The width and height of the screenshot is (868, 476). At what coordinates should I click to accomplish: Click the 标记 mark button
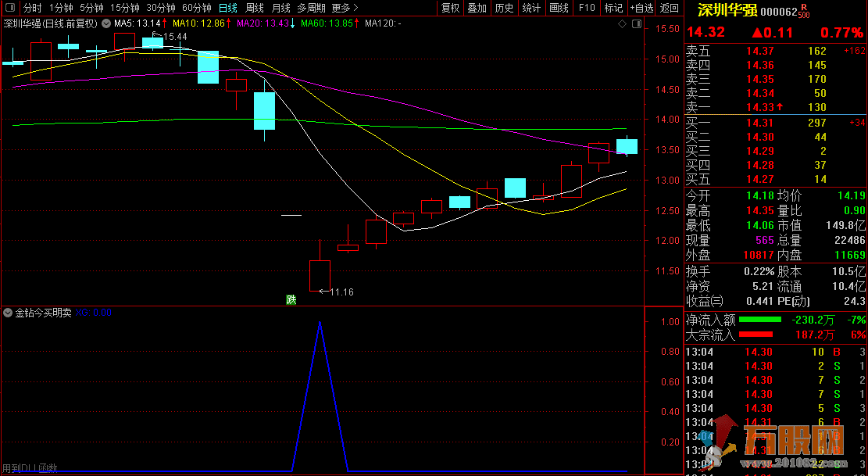613,8
